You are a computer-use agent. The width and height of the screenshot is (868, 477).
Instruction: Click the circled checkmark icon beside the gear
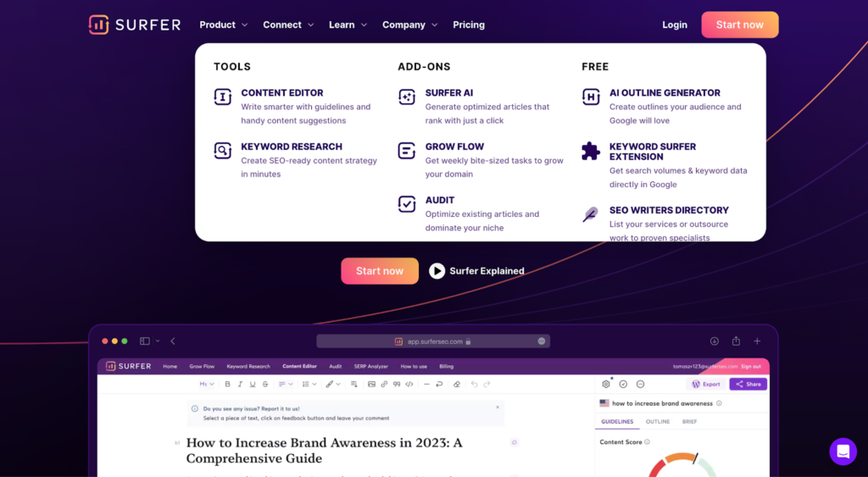(623, 384)
